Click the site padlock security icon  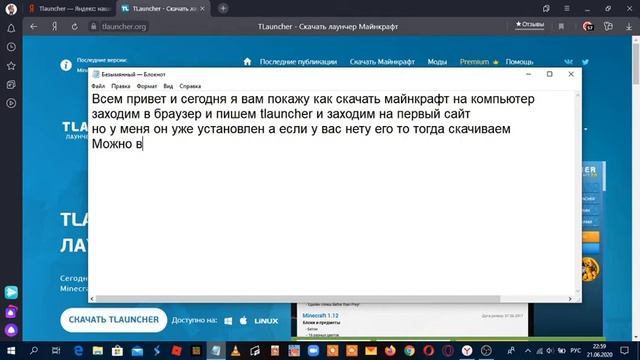click(93, 27)
